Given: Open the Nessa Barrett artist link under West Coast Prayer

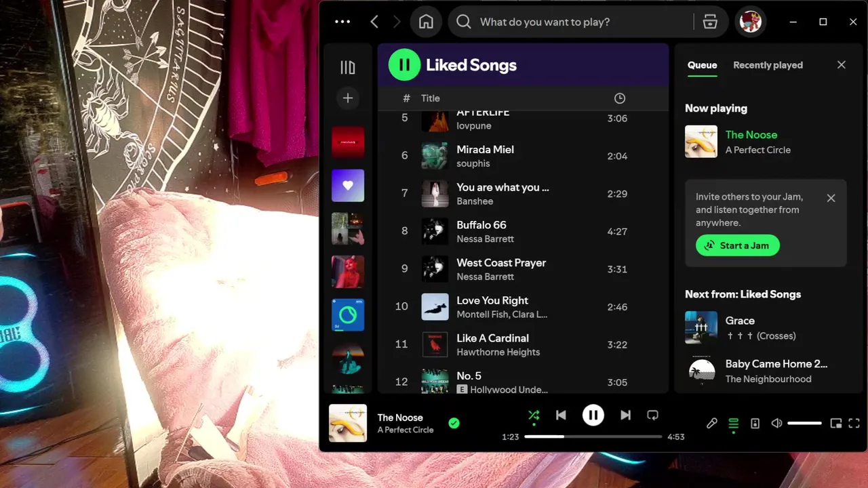Looking at the screenshot, I should pyautogui.click(x=486, y=277).
